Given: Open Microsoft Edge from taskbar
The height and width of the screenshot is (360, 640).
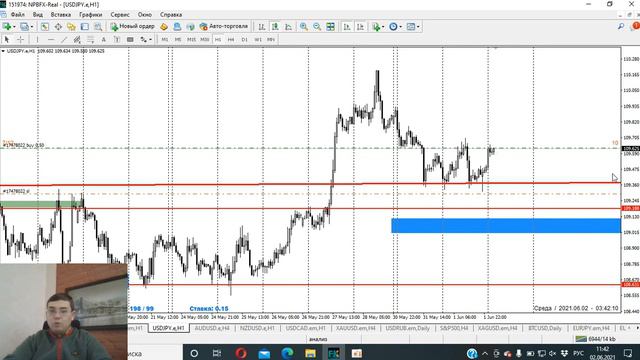Looking at the screenshot, I should (287, 353).
